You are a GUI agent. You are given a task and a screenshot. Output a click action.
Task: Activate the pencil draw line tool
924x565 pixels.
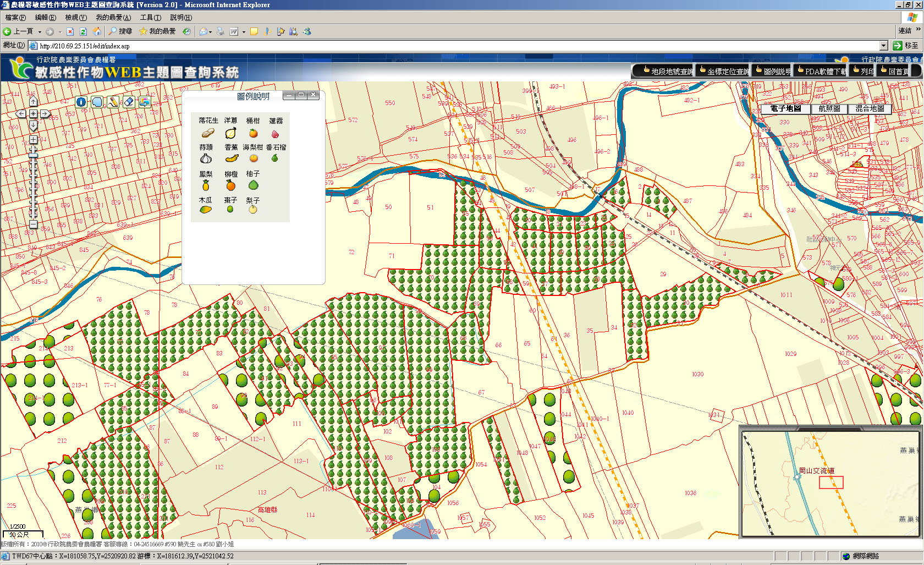pyautogui.click(x=113, y=102)
